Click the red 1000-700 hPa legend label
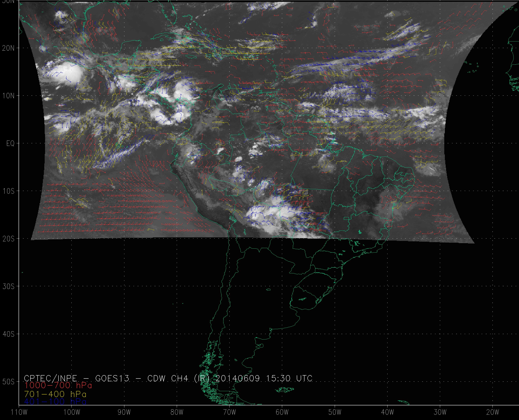This screenshot has height=420, width=519. [58, 385]
